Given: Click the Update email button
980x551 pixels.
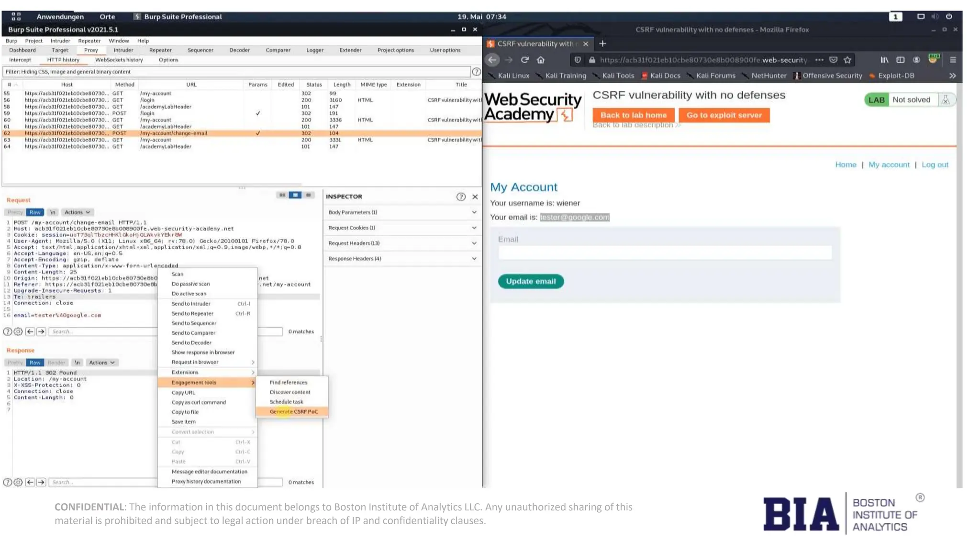Looking at the screenshot, I should click(531, 281).
